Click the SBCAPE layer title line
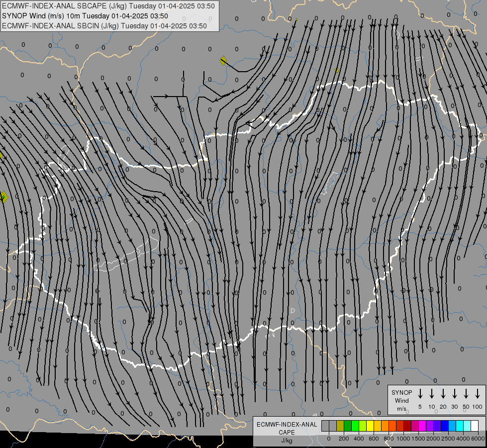 pos(108,6)
